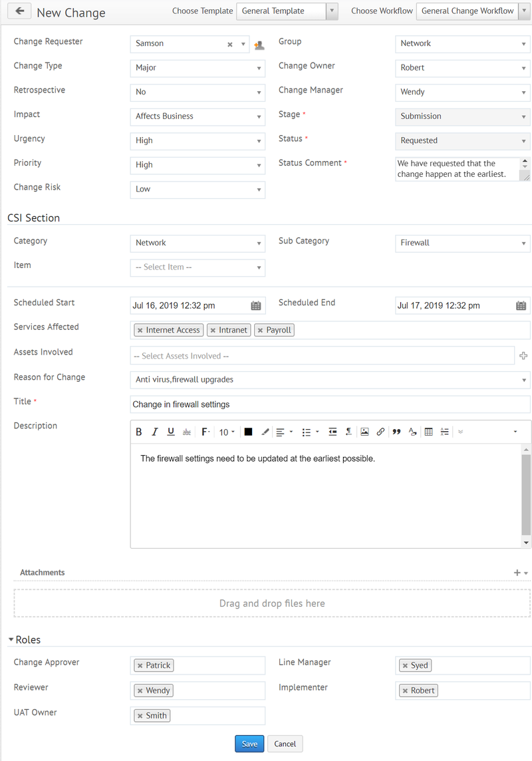Open the bullet list options
Viewport: 532px width, 761px height.
click(x=311, y=432)
